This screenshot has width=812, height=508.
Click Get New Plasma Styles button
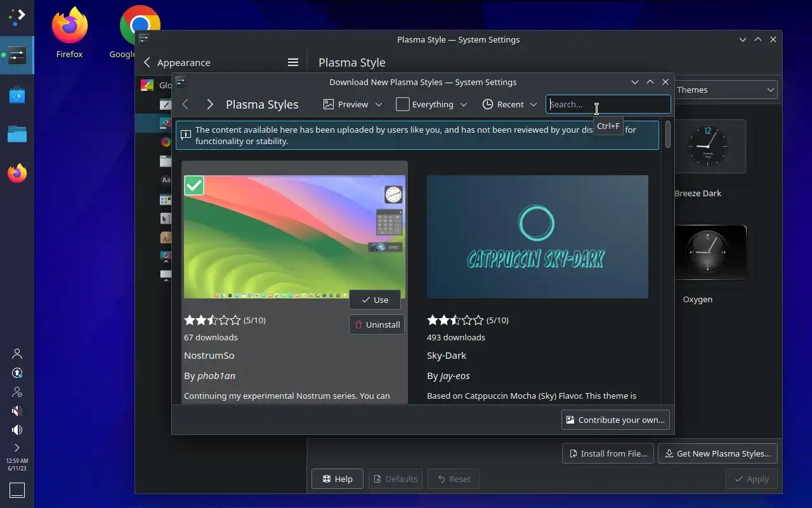tap(717, 453)
